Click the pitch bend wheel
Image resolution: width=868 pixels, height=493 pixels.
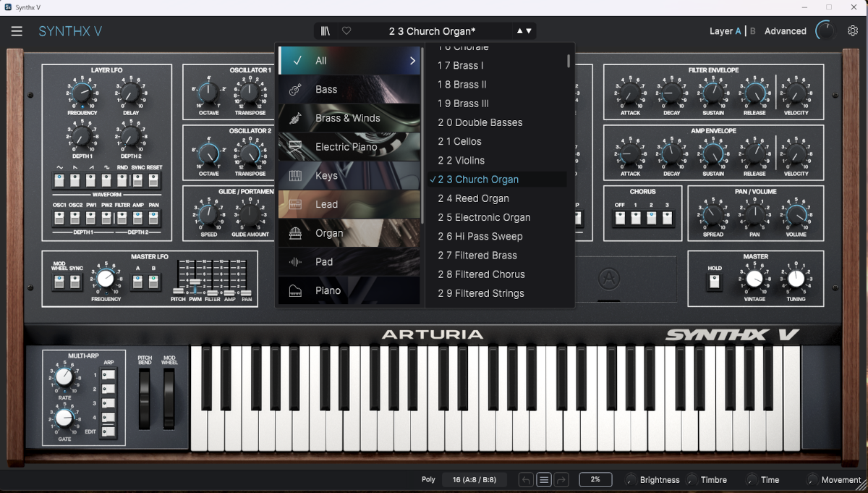(145, 398)
